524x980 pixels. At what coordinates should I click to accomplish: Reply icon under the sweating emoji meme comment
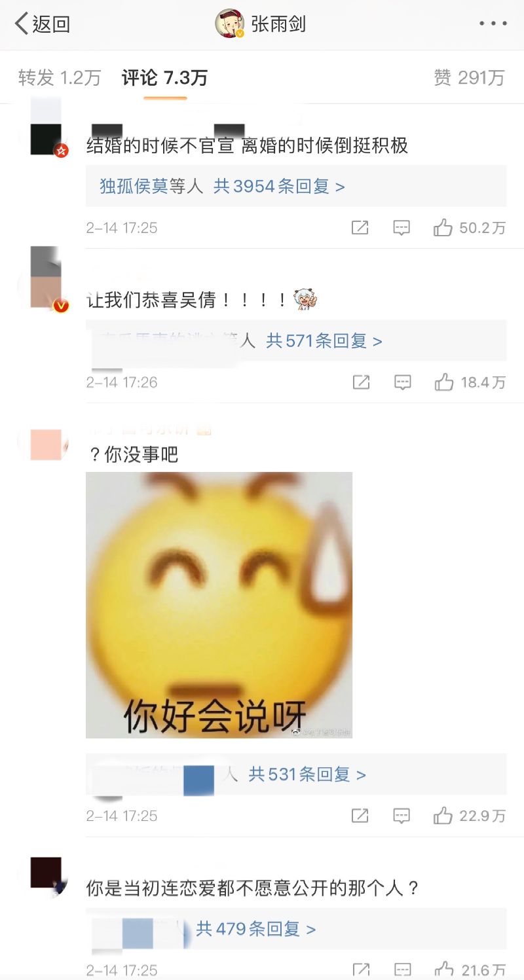click(402, 816)
